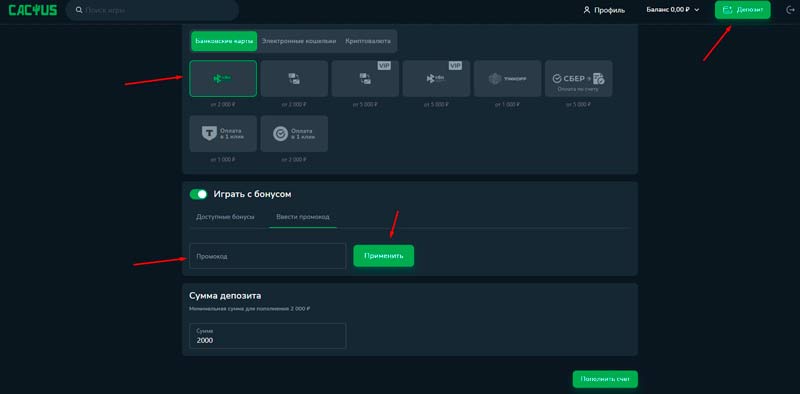Screen dimensions: 800x394
Task: Toggle the Играть с бонусом switch
Action: 198,194
